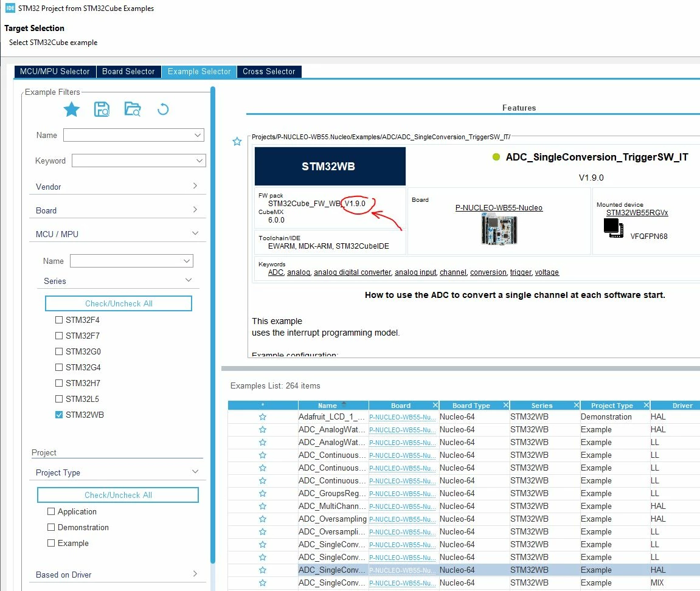Viewport: 700px width, 591px height.
Task: Click the 'trigger' keyword link
Action: click(521, 272)
